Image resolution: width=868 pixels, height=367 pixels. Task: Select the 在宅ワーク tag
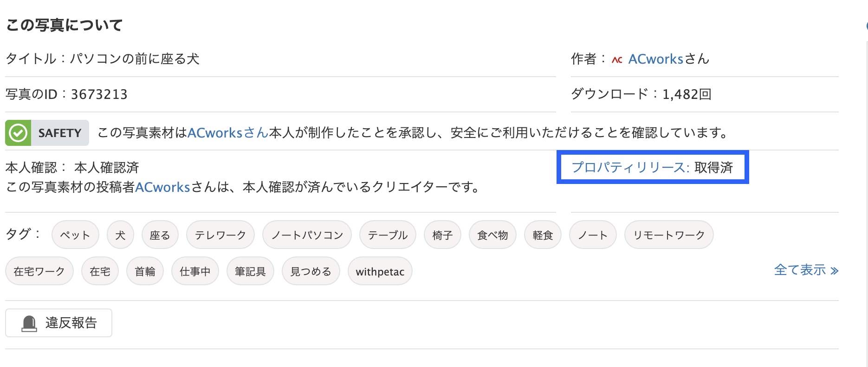click(39, 271)
